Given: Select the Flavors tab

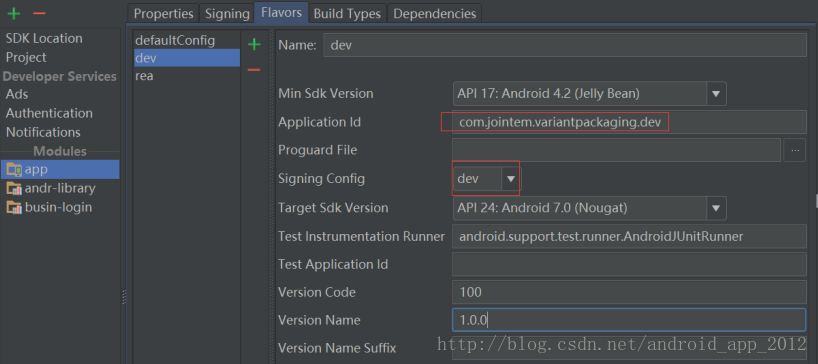Looking at the screenshot, I should click(281, 13).
